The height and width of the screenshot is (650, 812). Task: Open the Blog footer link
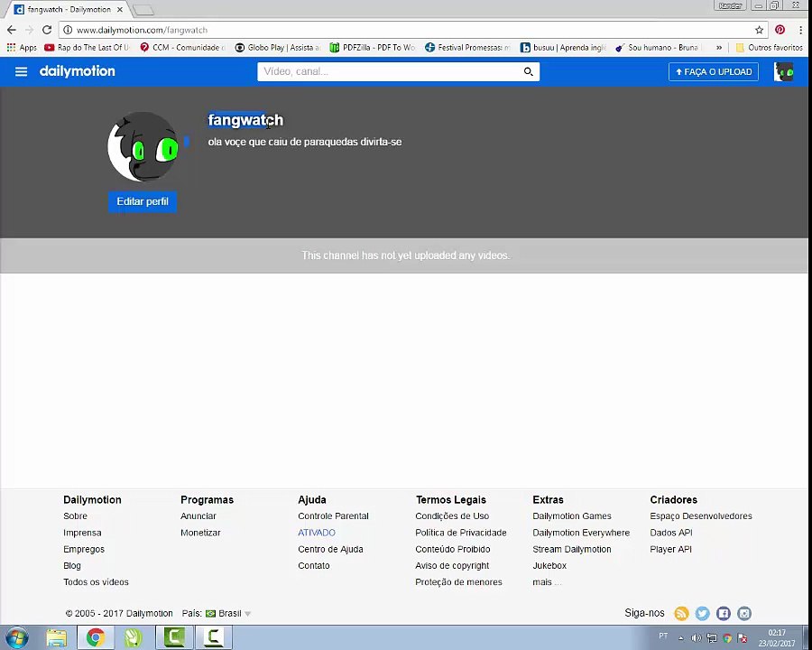pyautogui.click(x=72, y=565)
